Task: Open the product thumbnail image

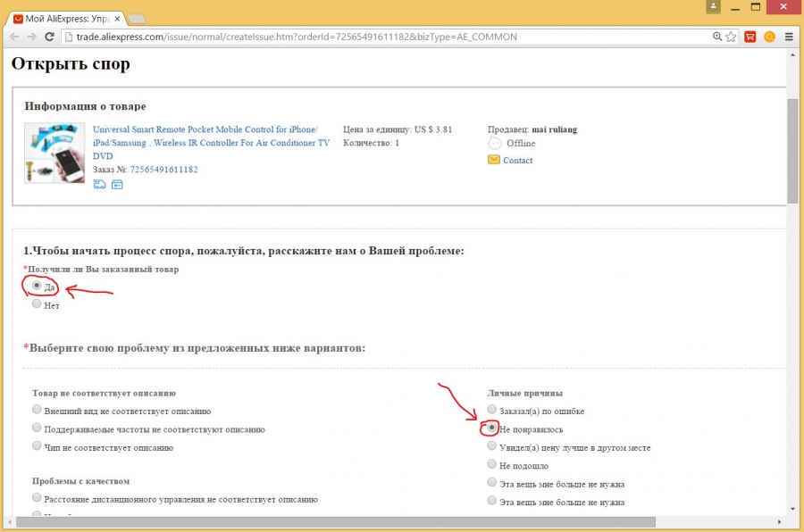Action: click(x=54, y=153)
